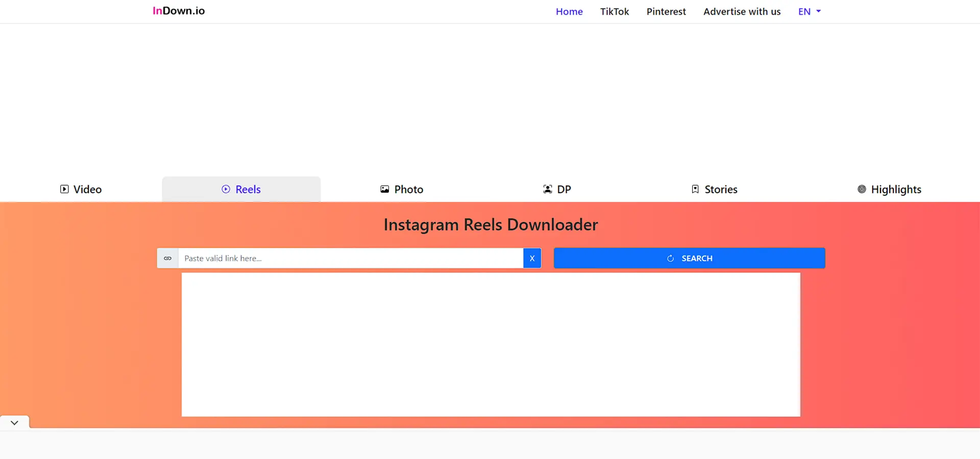This screenshot has width=980, height=459.
Task: Open the Highlights tab
Action: tap(889, 189)
